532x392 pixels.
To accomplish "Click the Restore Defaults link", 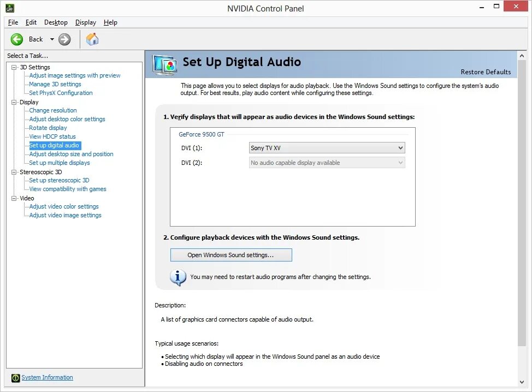I will (x=486, y=72).
